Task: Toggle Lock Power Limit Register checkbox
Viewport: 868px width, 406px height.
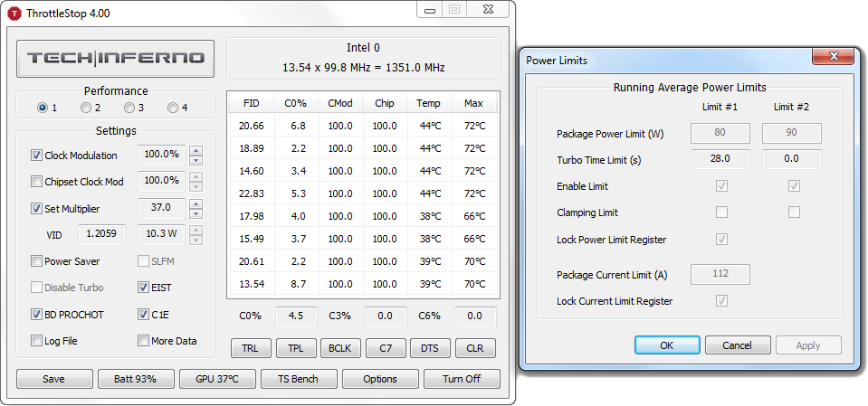Action: [x=722, y=240]
